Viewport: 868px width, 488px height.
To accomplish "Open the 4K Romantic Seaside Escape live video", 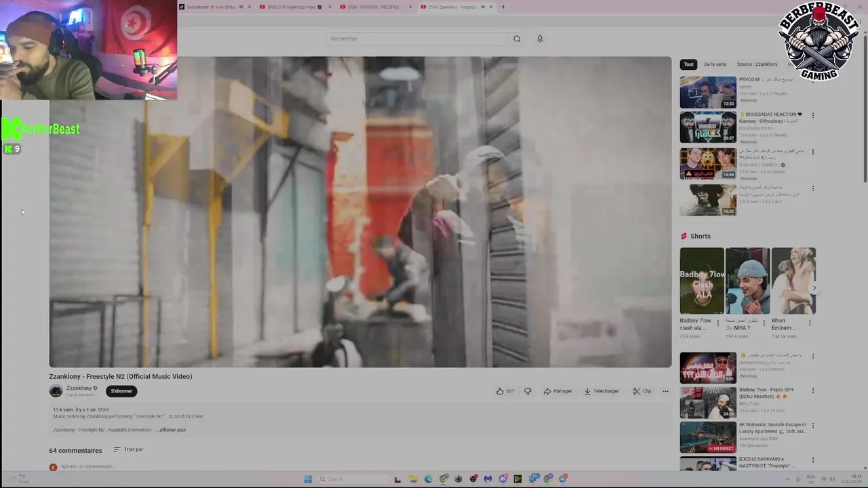I will [x=708, y=437].
